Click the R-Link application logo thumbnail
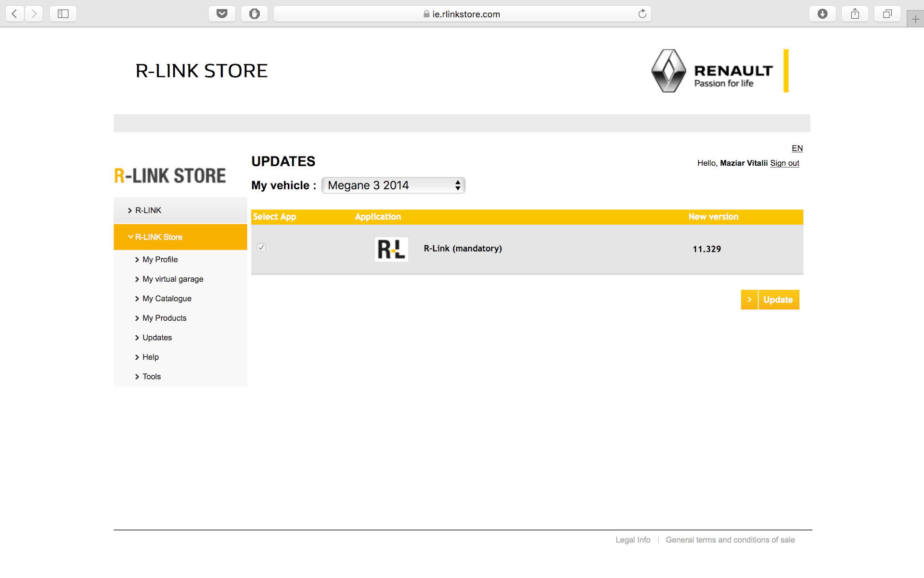This screenshot has width=924, height=578. (x=391, y=249)
